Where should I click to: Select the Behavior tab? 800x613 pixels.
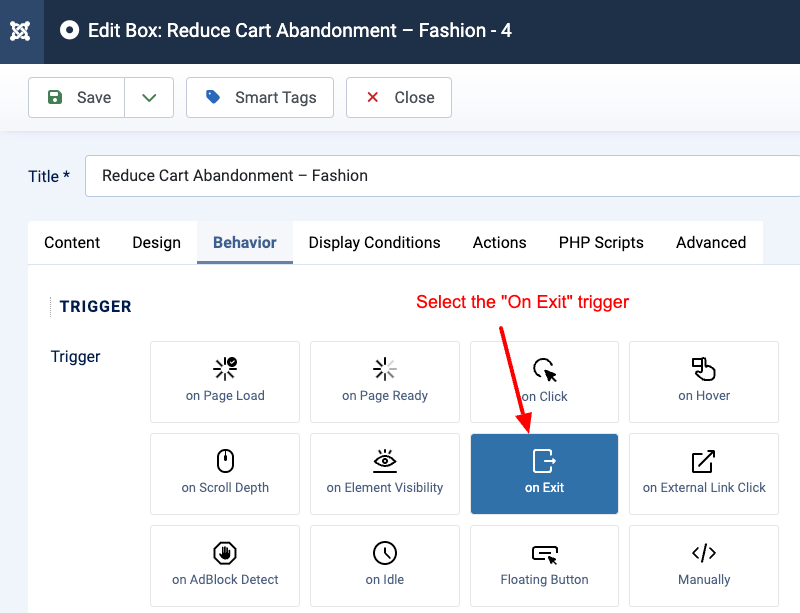pyautogui.click(x=245, y=242)
